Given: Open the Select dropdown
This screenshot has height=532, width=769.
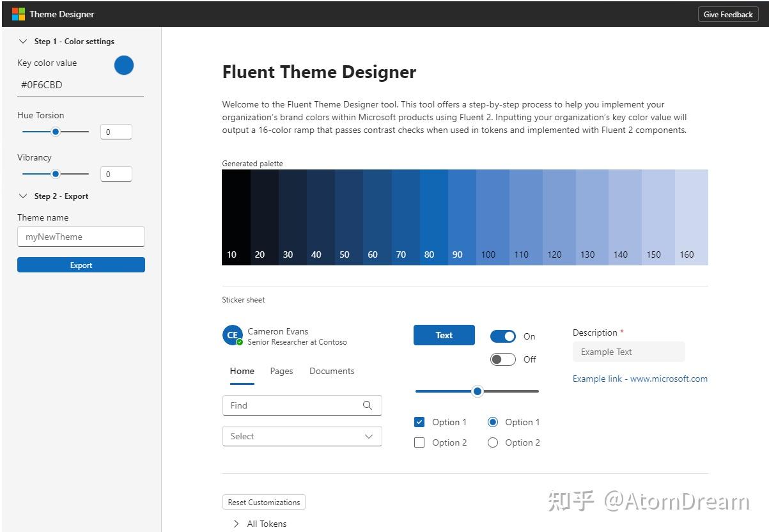Looking at the screenshot, I should point(302,436).
